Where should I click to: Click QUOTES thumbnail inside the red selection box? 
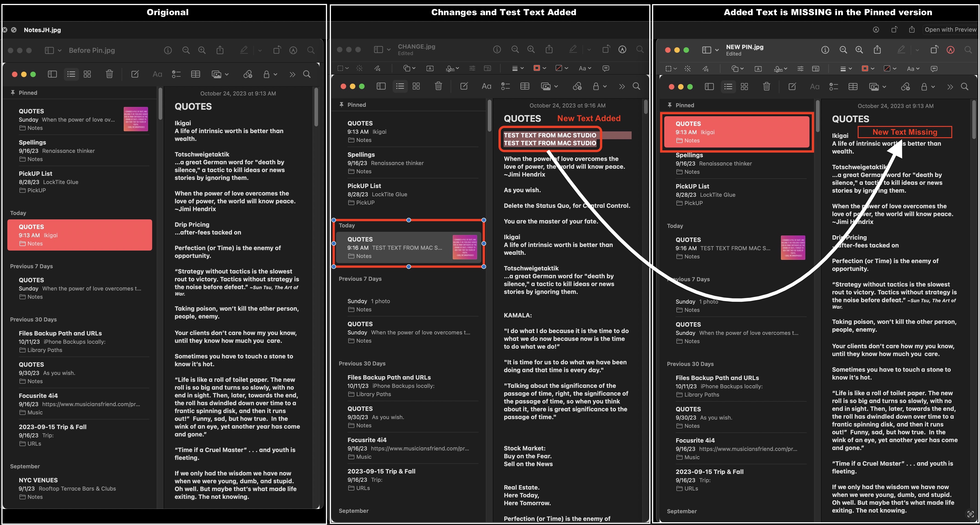point(465,247)
